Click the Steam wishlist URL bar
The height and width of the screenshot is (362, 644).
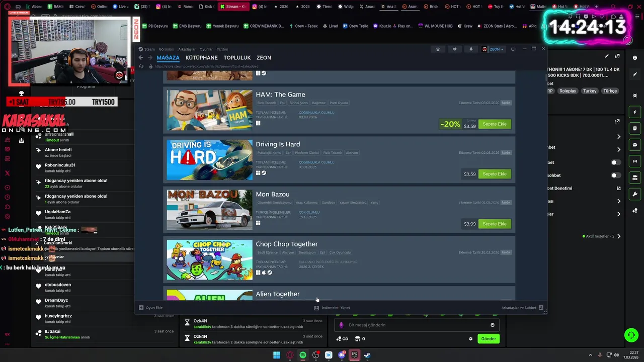pos(207,66)
